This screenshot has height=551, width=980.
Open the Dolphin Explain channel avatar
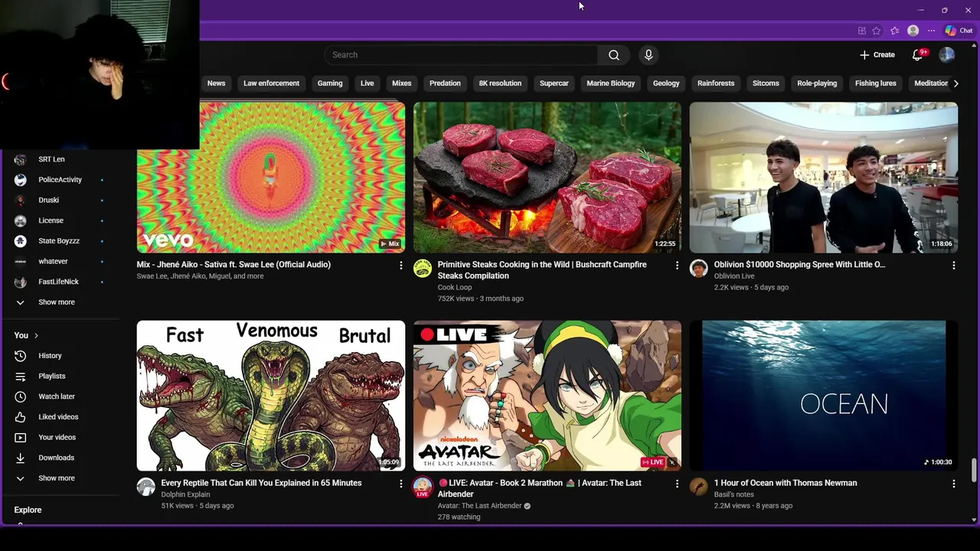click(x=145, y=487)
